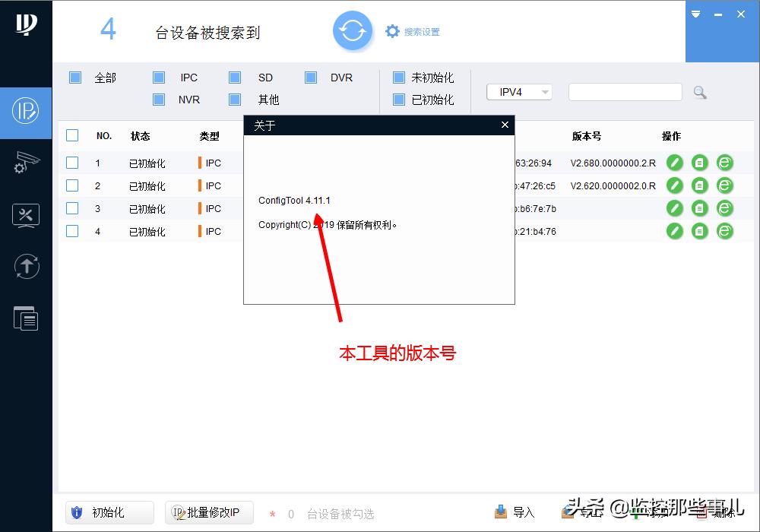This screenshot has width=760, height=532.
Task: Enable the 未初始化 filter checkbox
Action: (398, 77)
